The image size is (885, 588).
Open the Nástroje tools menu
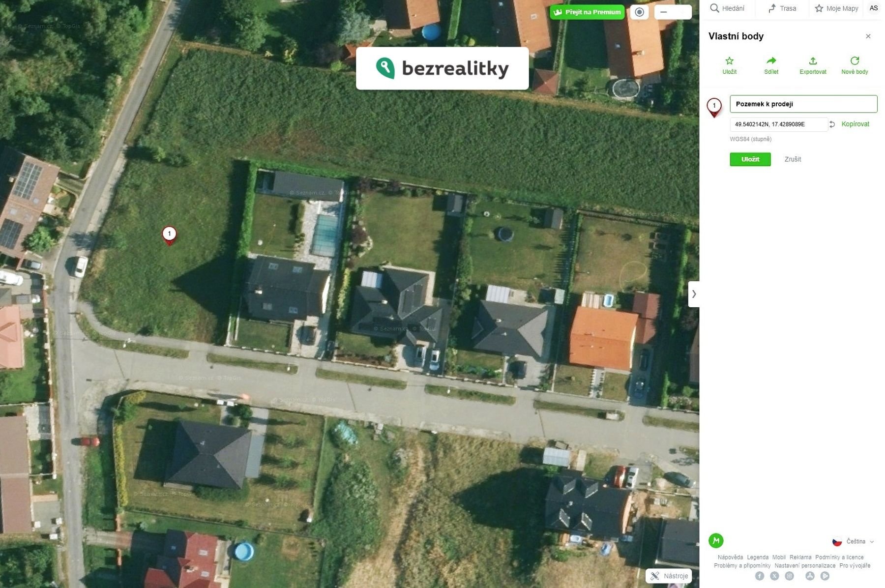click(x=669, y=576)
